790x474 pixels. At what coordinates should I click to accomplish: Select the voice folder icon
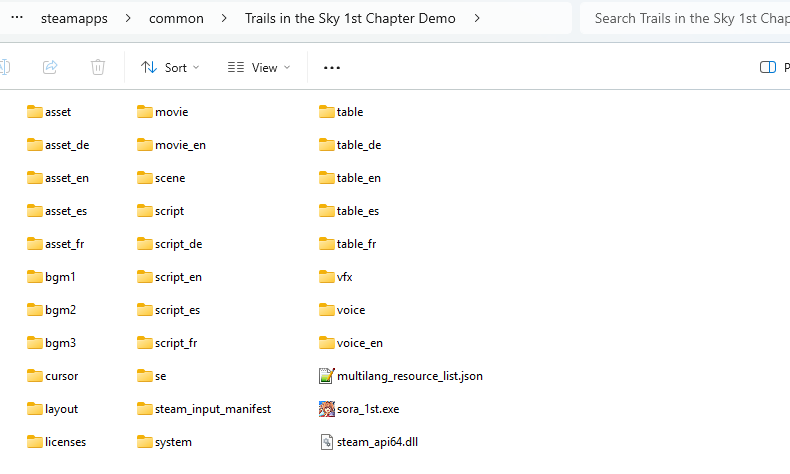click(326, 309)
